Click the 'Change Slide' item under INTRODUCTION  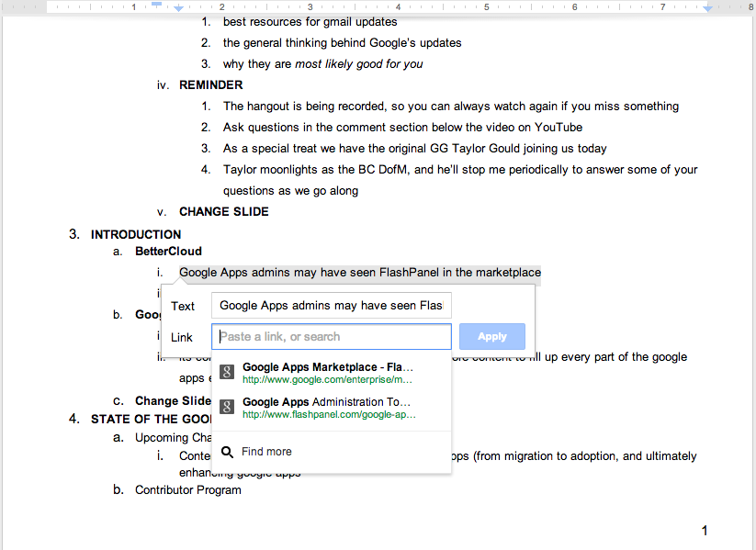tap(173, 401)
